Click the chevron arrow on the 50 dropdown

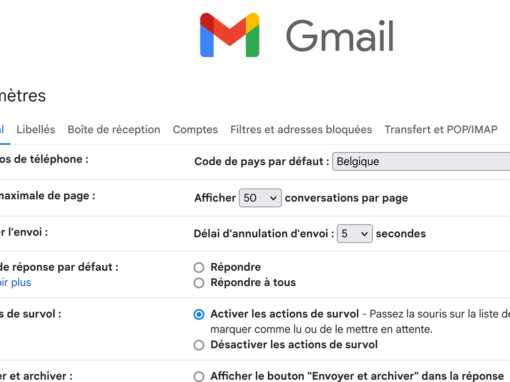click(273, 198)
